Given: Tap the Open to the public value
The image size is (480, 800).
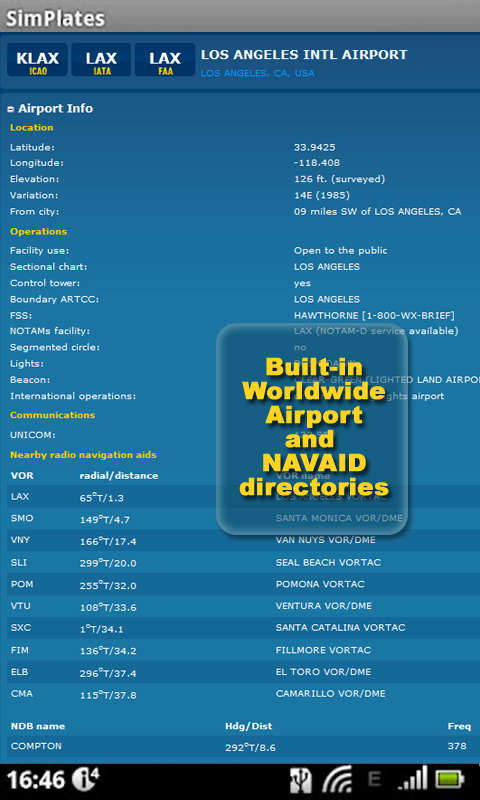Looking at the screenshot, I should pyautogui.click(x=340, y=251).
